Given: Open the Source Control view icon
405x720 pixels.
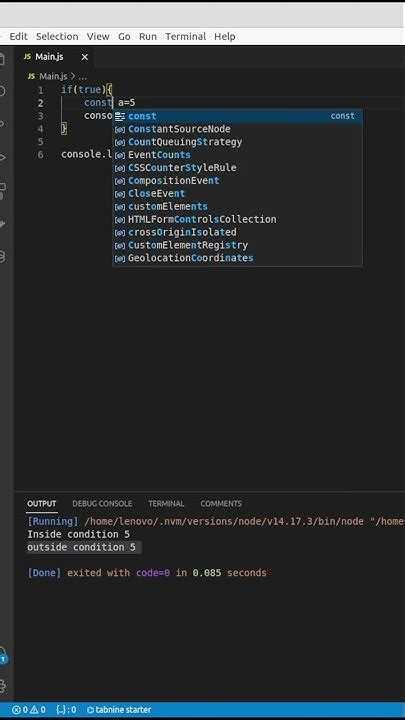Looking at the screenshot, I should coord(3,124).
